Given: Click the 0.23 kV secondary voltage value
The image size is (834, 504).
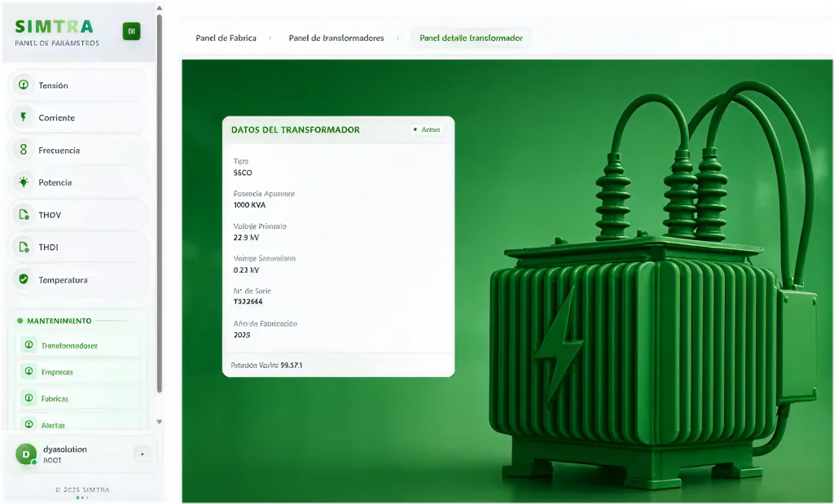Looking at the screenshot, I should pyautogui.click(x=246, y=270).
